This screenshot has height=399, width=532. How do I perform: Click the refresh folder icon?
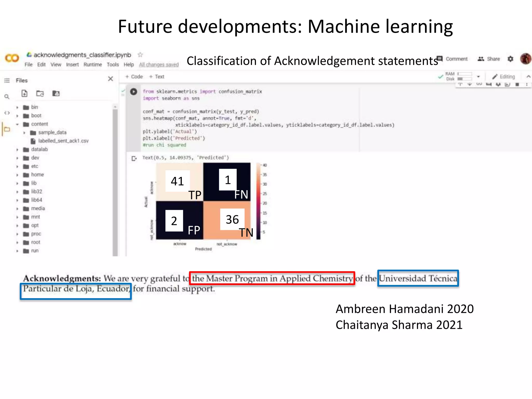[x=40, y=94]
